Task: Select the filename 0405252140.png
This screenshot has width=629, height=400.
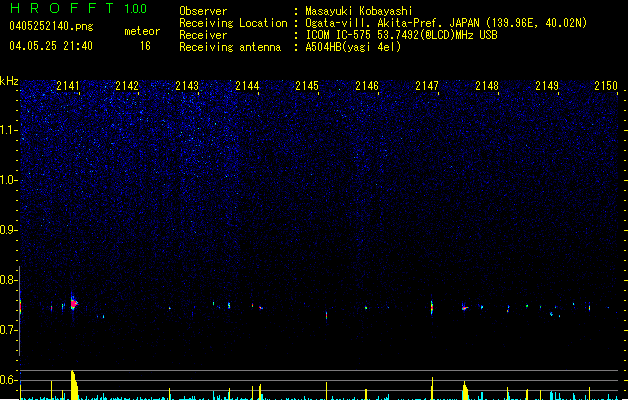Action: (51, 26)
